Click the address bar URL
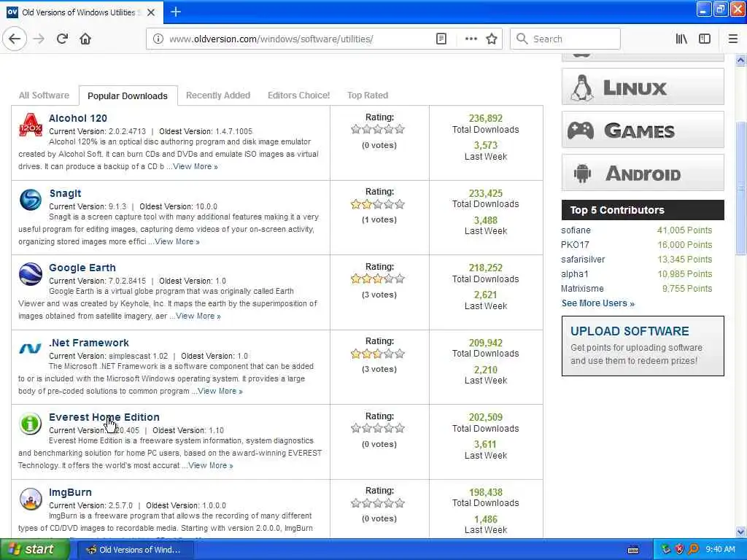This screenshot has width=747, height=560. 271,39
